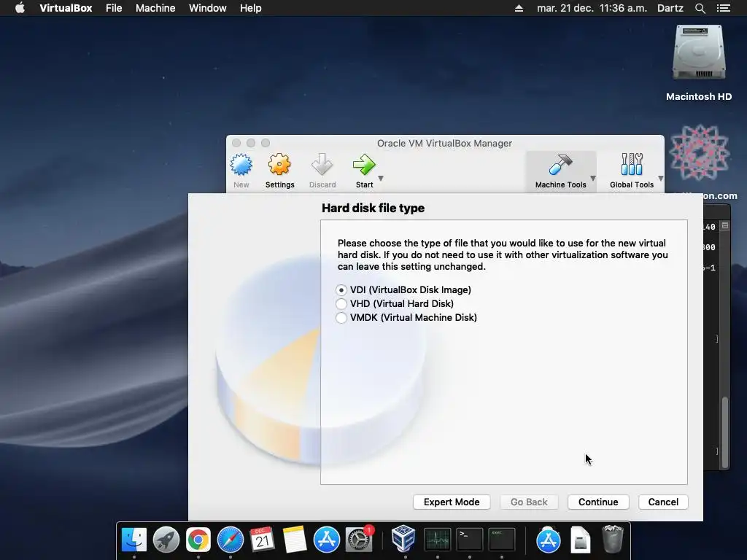Click the green Start arrow icon
The width and height of the screenshot is (747, 560).
[365, 165]
